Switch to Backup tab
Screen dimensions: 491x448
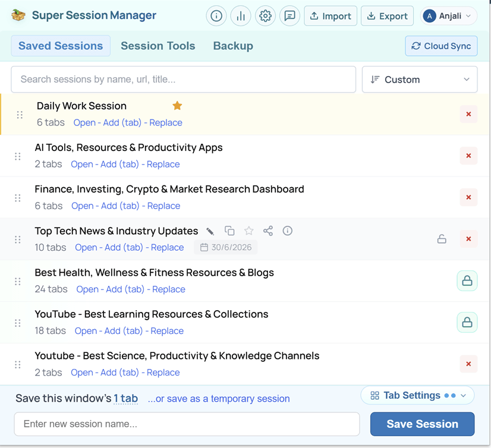233,46
